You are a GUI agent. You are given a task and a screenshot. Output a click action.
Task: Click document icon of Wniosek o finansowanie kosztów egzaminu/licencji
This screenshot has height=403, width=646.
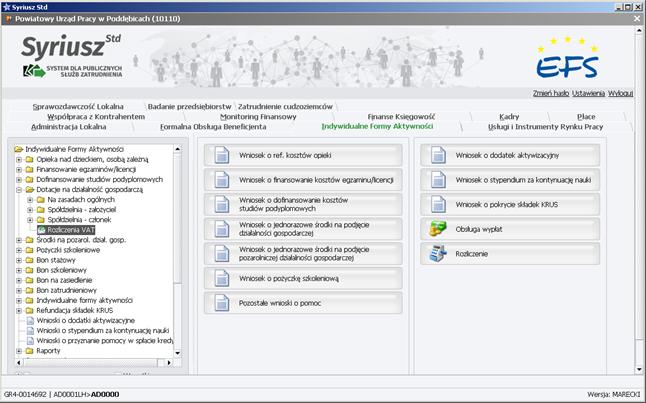[222, 180]
